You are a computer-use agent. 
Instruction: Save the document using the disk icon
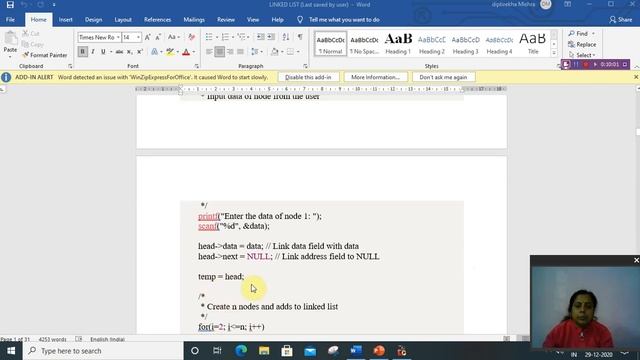pyautogui.click(x=10, y=5)
